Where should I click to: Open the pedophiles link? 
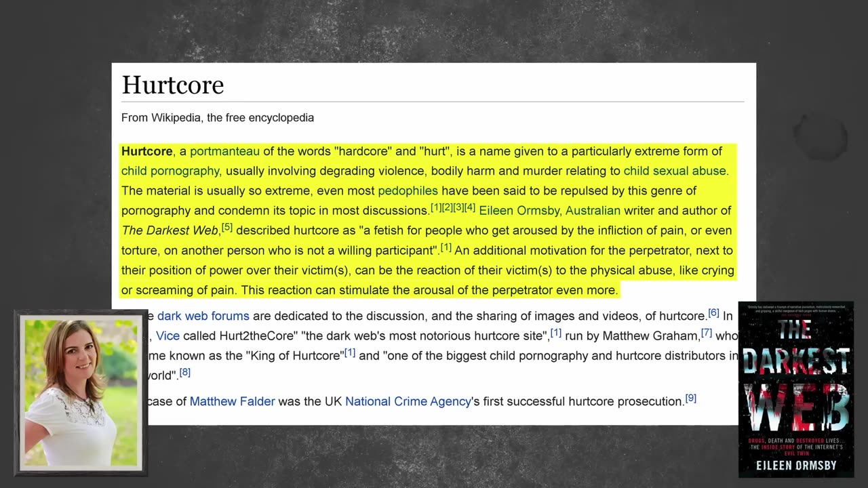(408, 190)
